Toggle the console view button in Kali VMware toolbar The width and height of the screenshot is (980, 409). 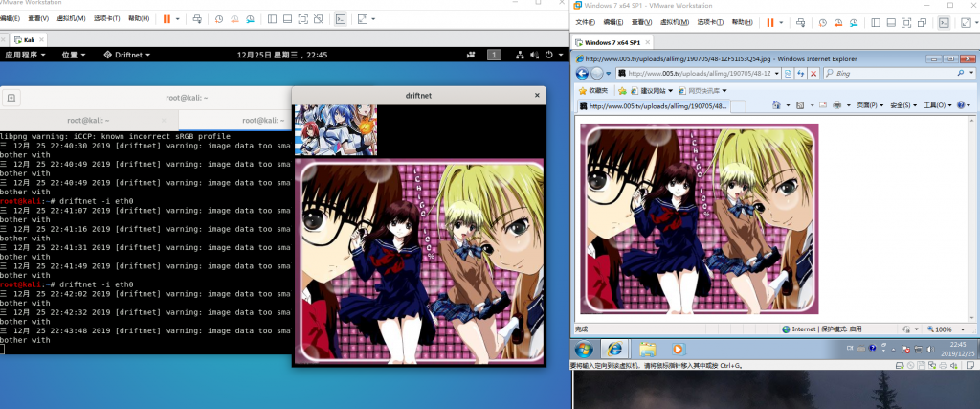[x=340, y=19]
